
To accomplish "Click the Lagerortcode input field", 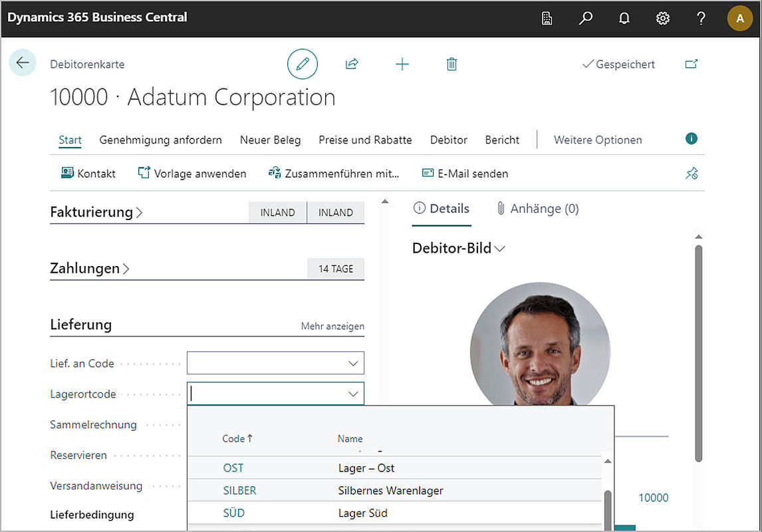I will (275, 394).
